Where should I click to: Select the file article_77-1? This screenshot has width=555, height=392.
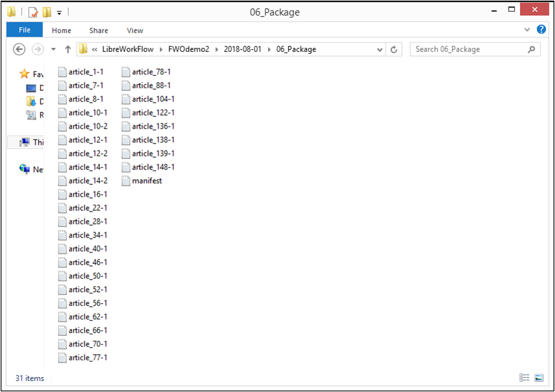pyautogui.click(x=83, y=358)
